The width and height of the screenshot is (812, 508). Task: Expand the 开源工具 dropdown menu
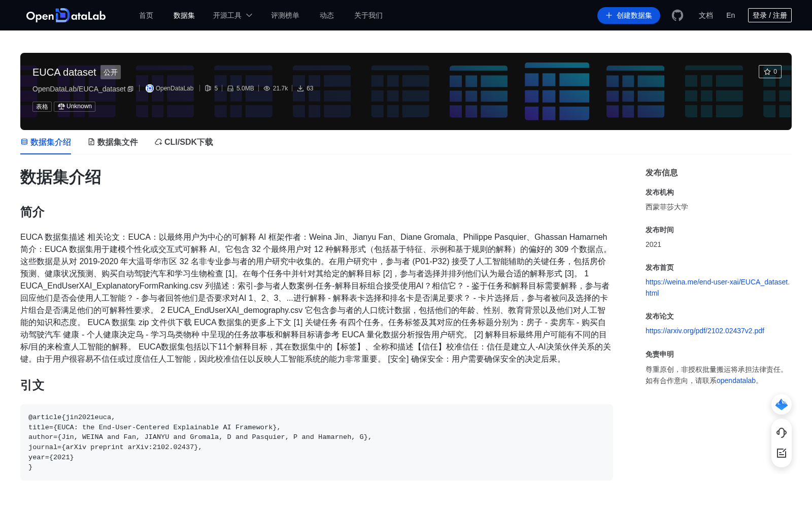(232, 15)
